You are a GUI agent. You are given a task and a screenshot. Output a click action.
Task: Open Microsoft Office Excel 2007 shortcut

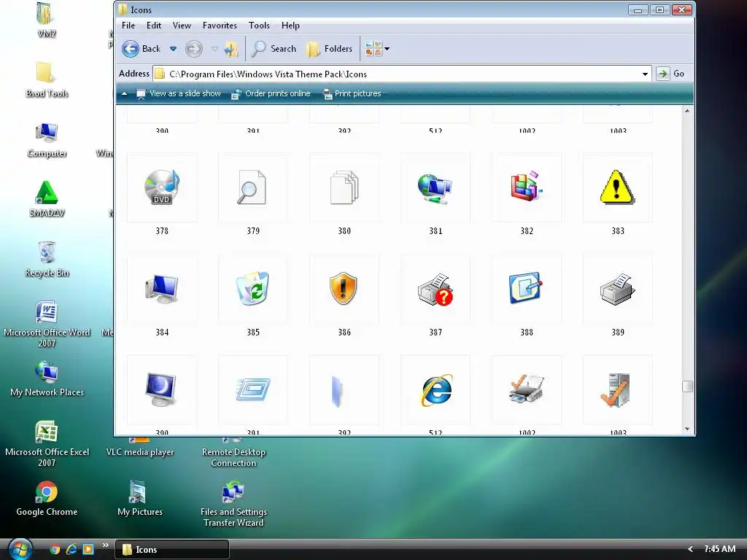[47, 444]
